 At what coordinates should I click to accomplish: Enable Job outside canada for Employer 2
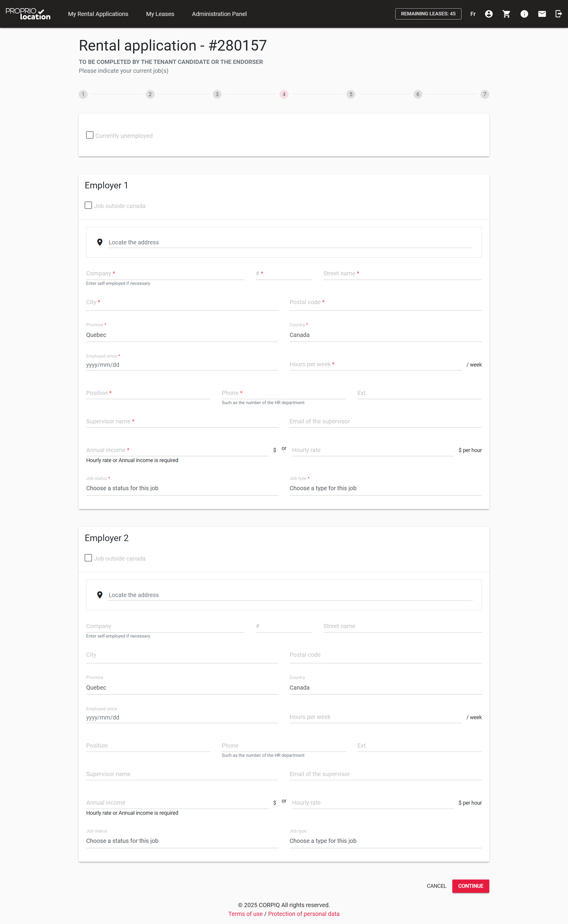[88, 558]
